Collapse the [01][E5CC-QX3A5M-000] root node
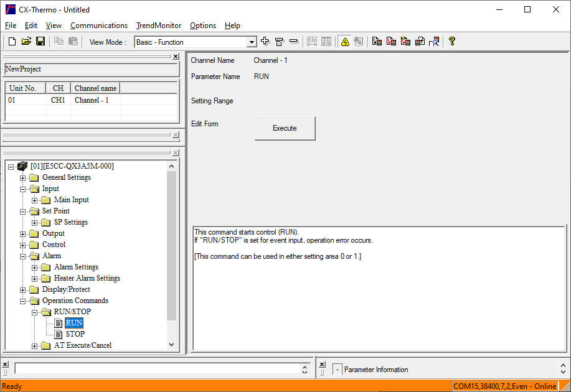Viewport: 571px width, 392px height. 11,167
